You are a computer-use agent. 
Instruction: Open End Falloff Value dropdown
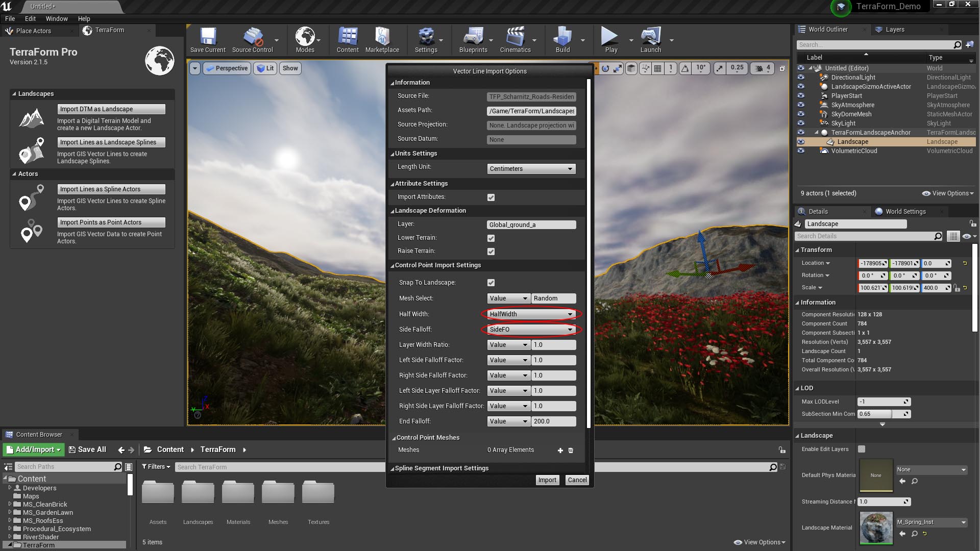(x=509, y=421)
